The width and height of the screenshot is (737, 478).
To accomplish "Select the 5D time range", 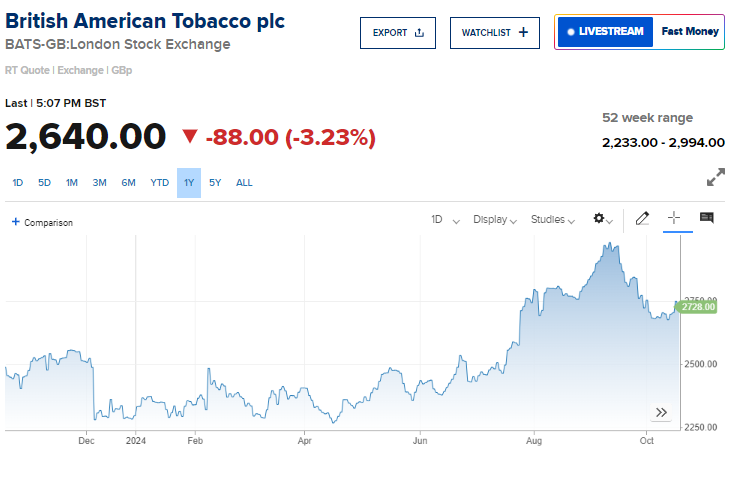I will coord(44,183).
